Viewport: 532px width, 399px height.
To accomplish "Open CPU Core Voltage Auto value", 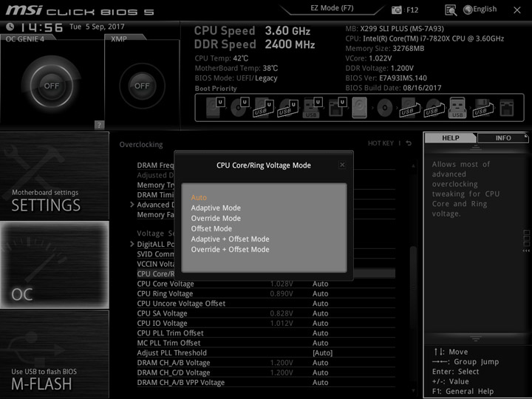I will 320,284.
